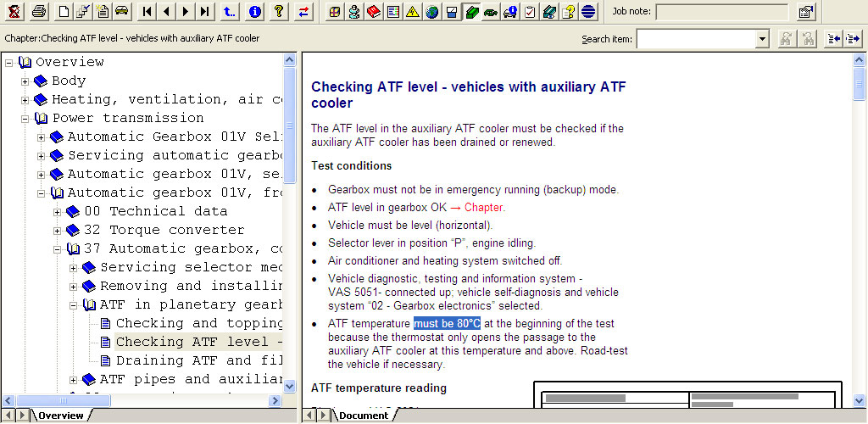
Task: Expand the 32 Torque converter node
Action: [x=58, y=231]
